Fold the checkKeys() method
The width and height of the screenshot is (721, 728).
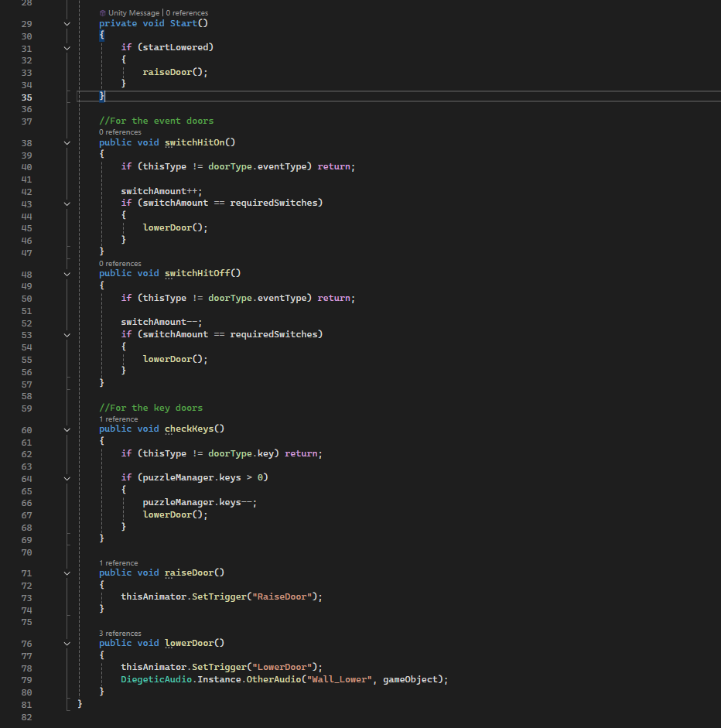(67, 430)
